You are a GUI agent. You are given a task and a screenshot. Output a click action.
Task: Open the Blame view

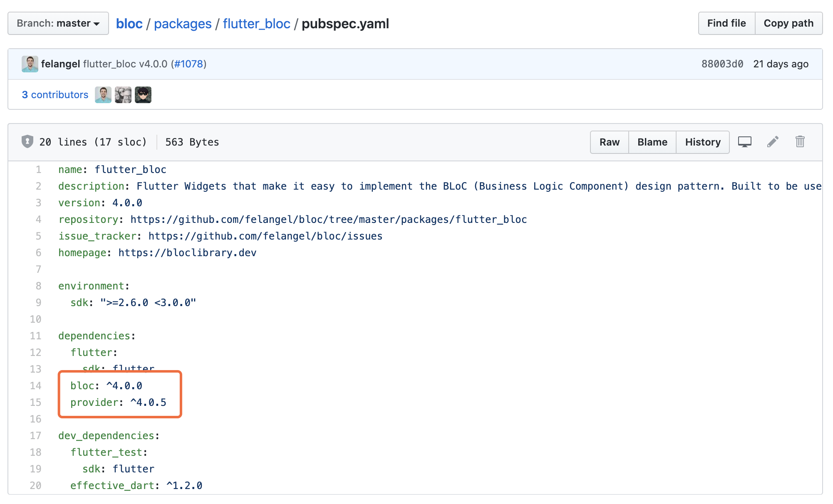click(x=652, y=142)
